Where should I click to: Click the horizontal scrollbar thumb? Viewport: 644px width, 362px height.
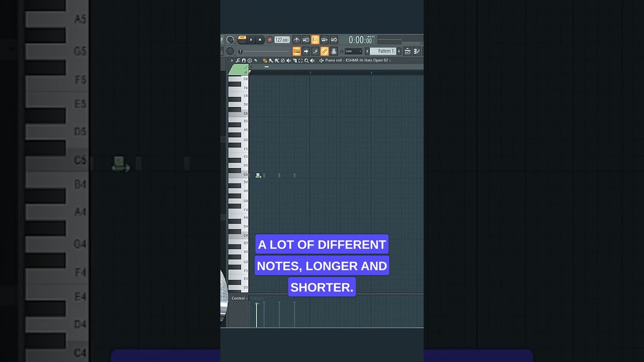point(267,67)
